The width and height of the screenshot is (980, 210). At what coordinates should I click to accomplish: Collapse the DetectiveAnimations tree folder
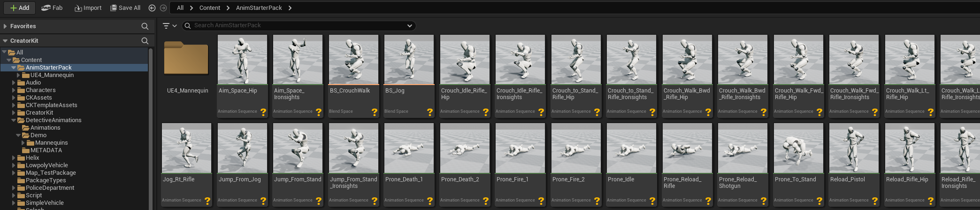pos(14,120)
